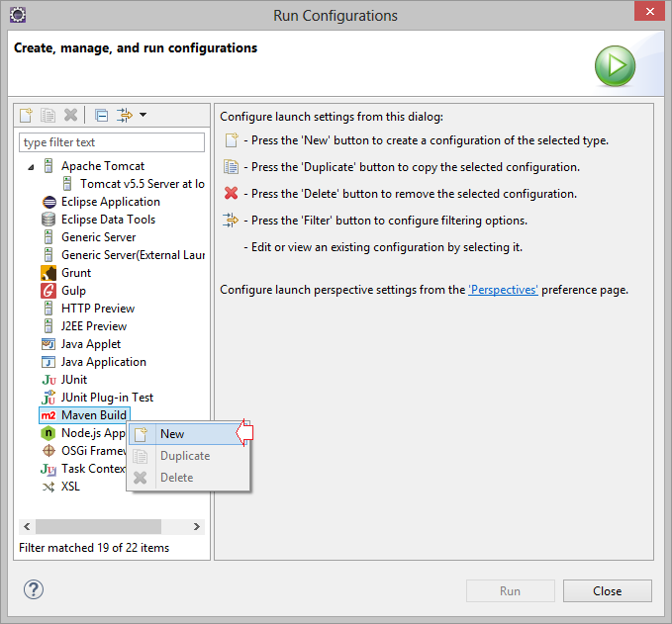Click the JUnit Plug-in Test icon

[x=48, y=398]
